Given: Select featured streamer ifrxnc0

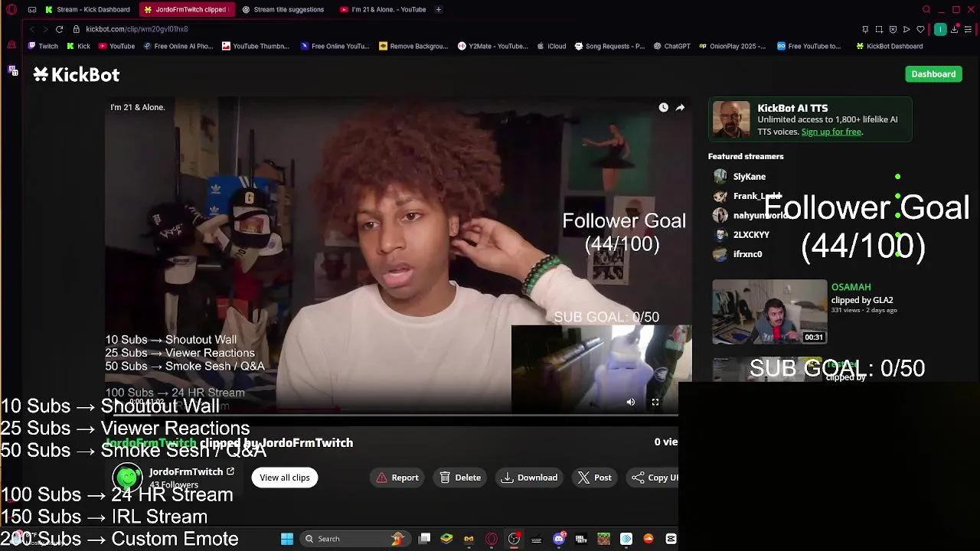Looking at the screenshot, I should [747, 254].
